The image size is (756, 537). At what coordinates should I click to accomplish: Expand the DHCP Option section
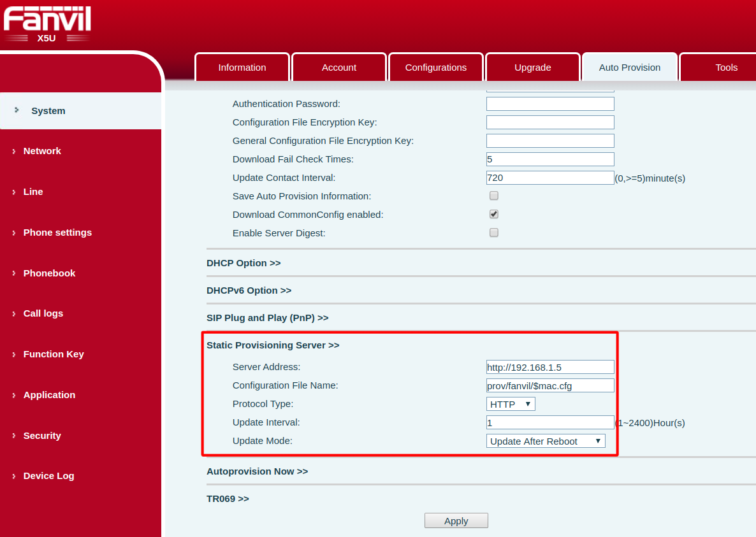(x=244, y=263)
